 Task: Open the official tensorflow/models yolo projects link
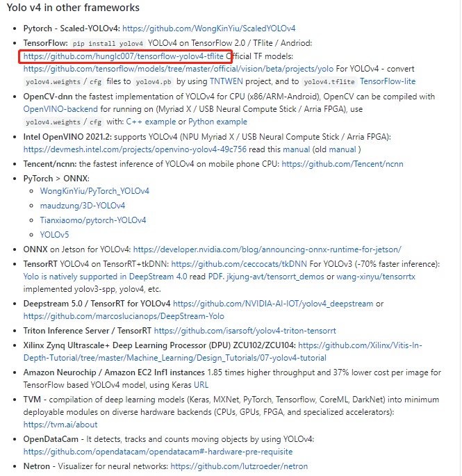(x=179, y=69)
